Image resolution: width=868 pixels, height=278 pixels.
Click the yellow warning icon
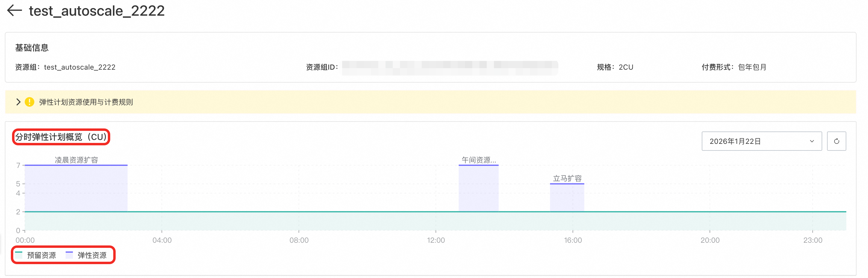click(x=30, y=102)
